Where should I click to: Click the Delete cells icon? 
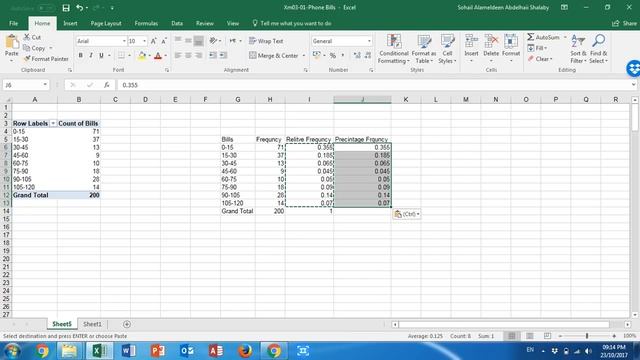click(x=491, y=42)
